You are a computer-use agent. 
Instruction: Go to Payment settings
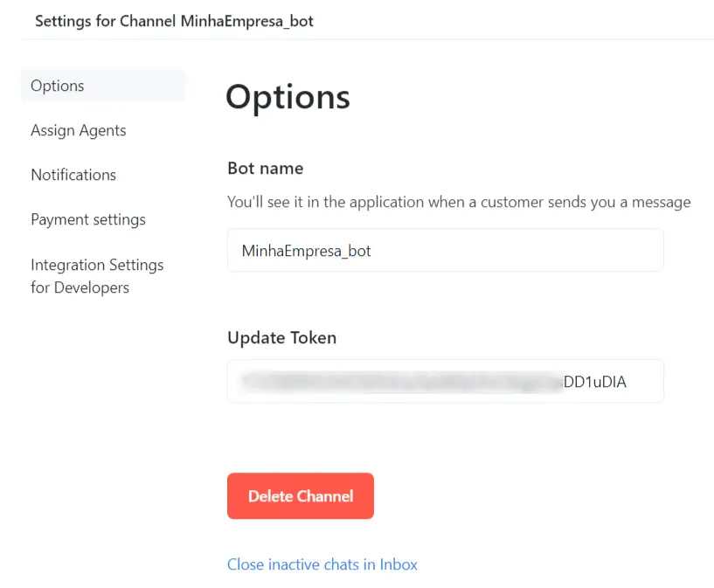click(x=88, y=219)
